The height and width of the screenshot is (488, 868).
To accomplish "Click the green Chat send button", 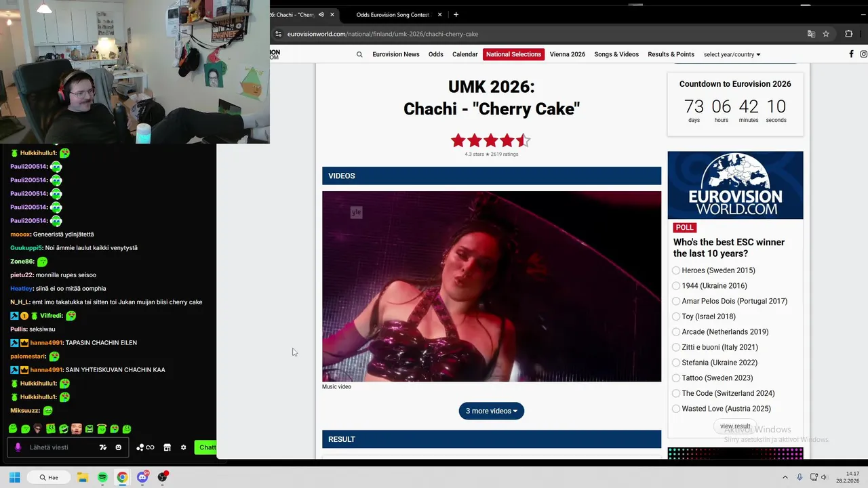I will point(206,447).
